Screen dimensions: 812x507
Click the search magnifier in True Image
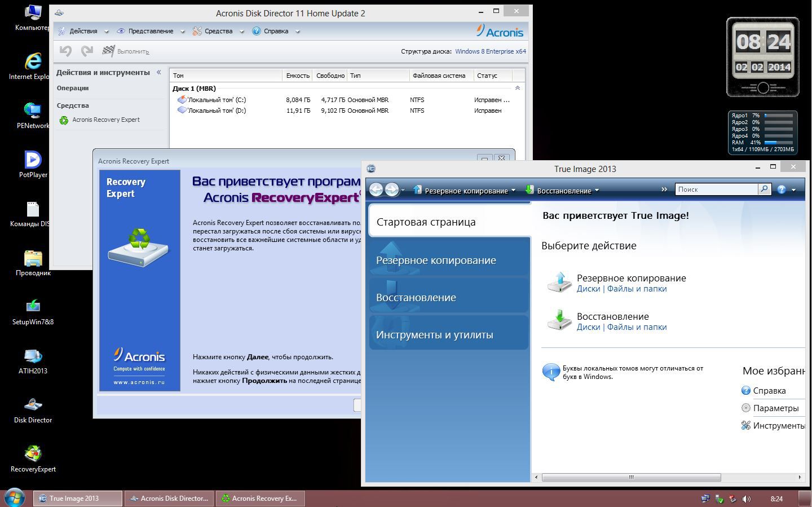[x=764, y=189]
